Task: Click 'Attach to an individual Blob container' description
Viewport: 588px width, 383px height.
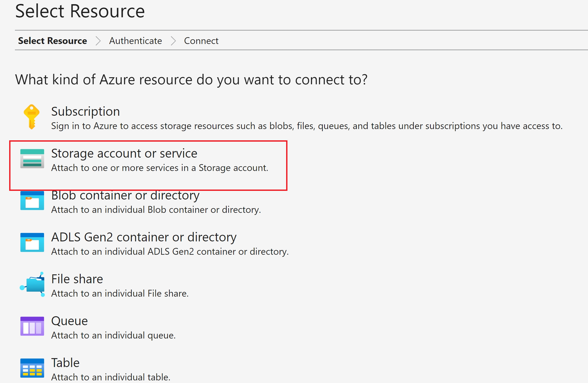Action: [x=156, y=210]
